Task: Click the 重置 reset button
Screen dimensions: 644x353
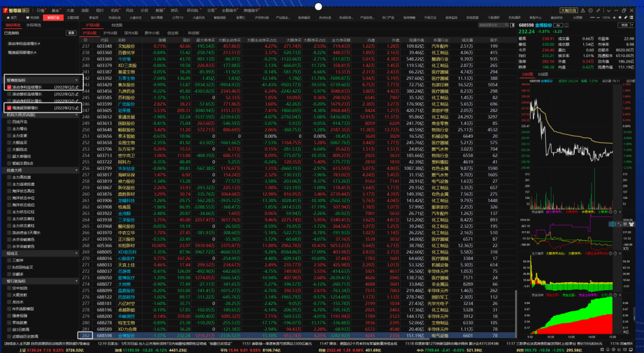Action: pos(71,33)
